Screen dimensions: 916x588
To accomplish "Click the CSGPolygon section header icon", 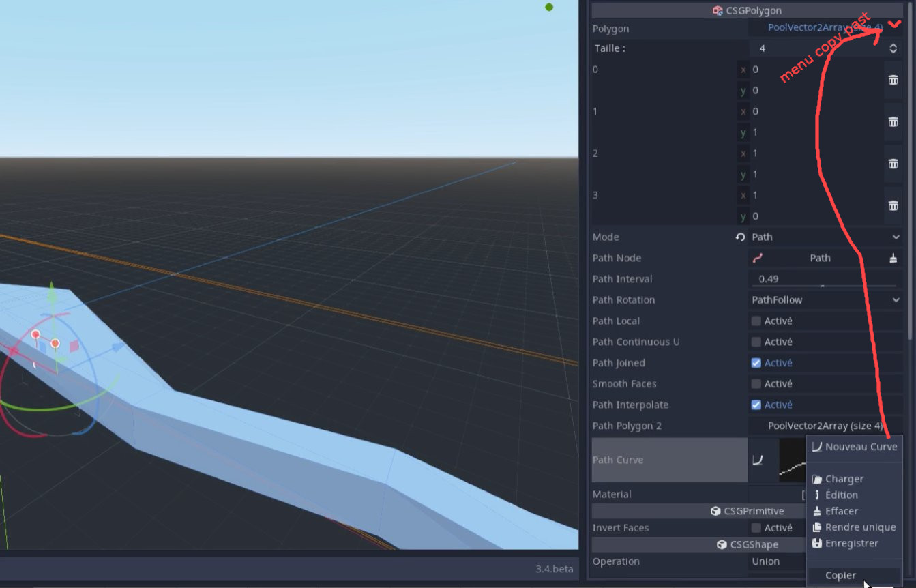I will coord(718,11).
